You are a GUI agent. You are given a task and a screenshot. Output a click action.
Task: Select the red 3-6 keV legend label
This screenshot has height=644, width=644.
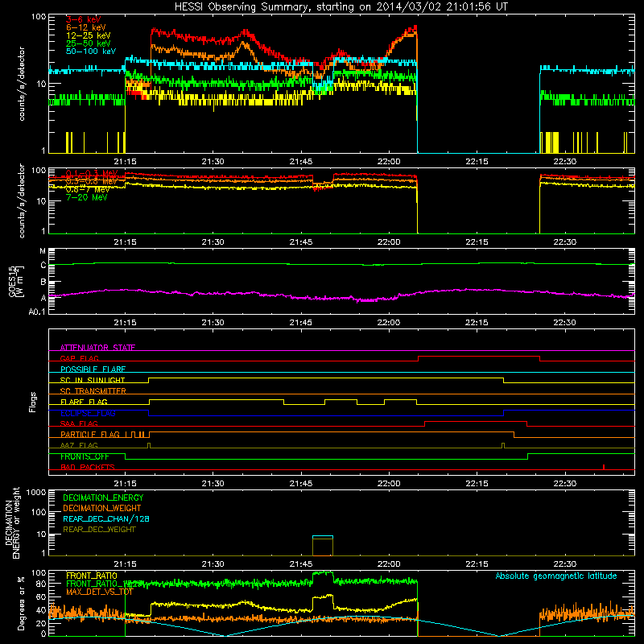(84, 19)
